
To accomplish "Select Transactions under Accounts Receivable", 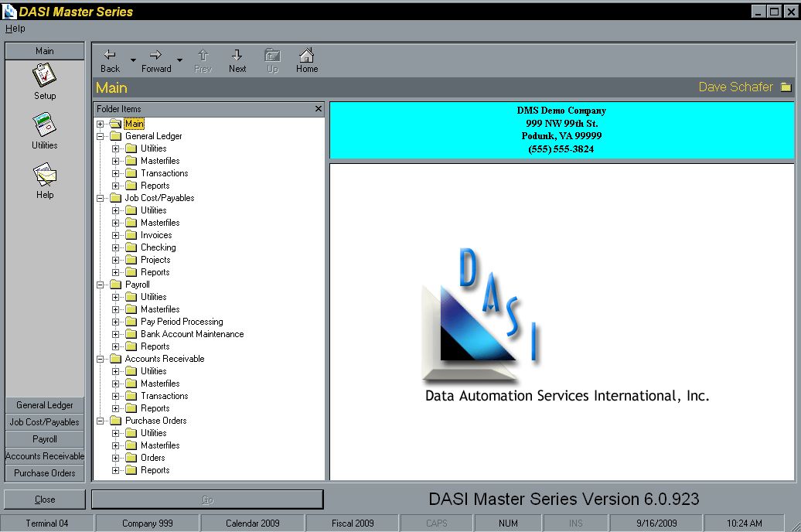I will pyautogui.click(x=165, y=396).
